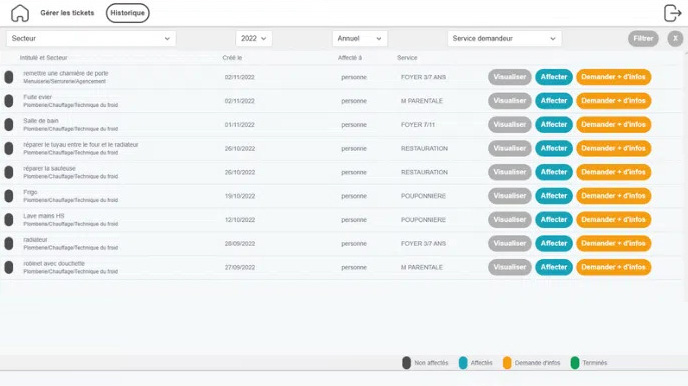Click date 28/09/2022
Viewport: 688px width, 386px height.
pos(240,243)
